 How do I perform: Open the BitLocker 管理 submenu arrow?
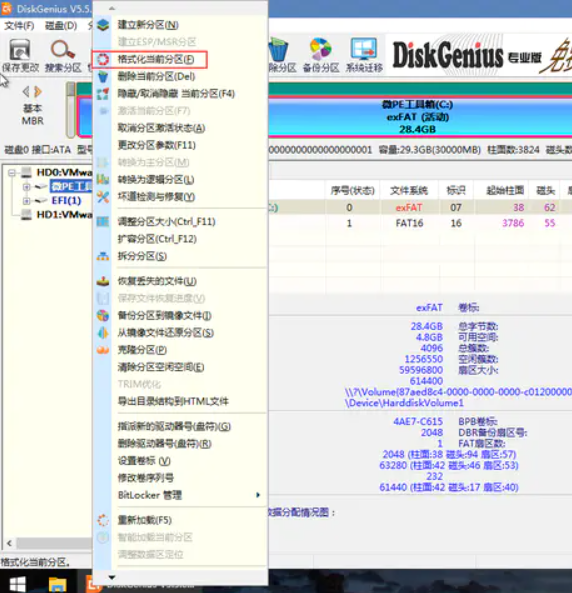click(x=258, y=495)
